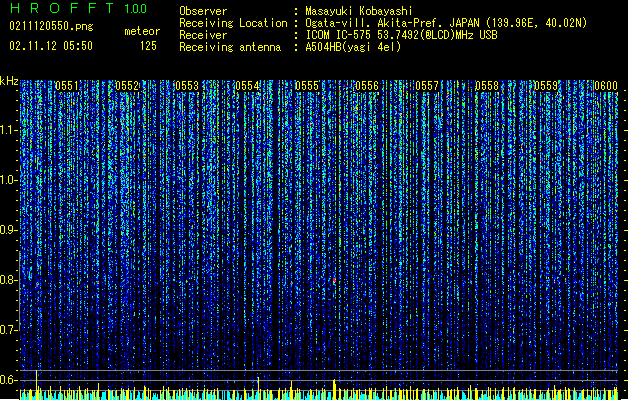This screenshot has width=629, height=400.
Task: Click the 0556 time marker
Action: click(367, 86)
